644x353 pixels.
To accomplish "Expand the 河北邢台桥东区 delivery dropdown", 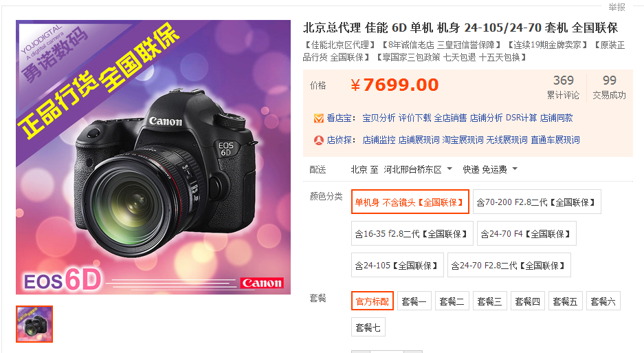I will (418, 169).
